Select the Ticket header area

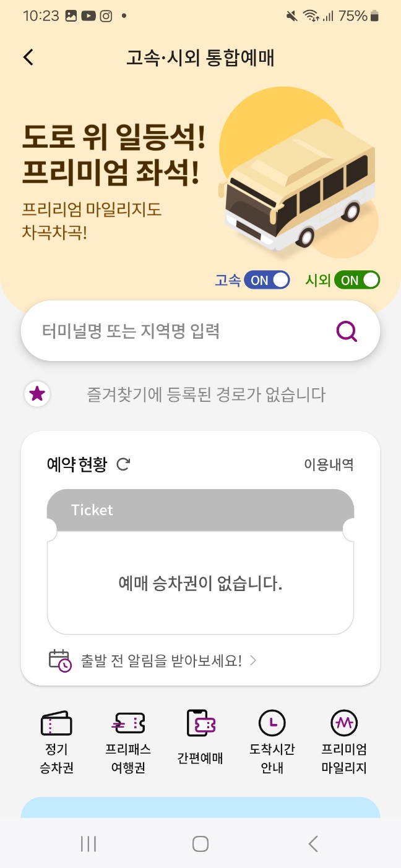tap(199, 509)
